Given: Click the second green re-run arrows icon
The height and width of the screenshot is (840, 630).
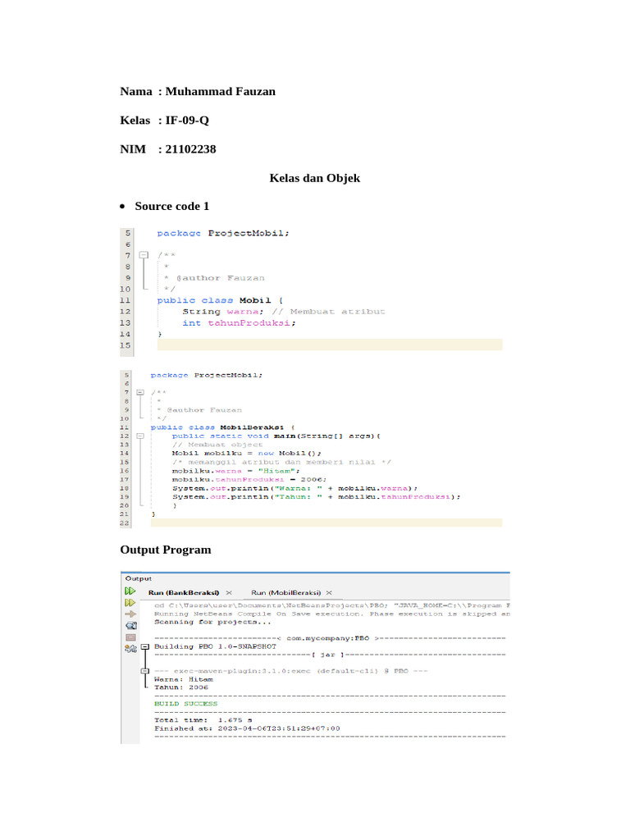Looking at the screenshot, I should click(130, 605).
